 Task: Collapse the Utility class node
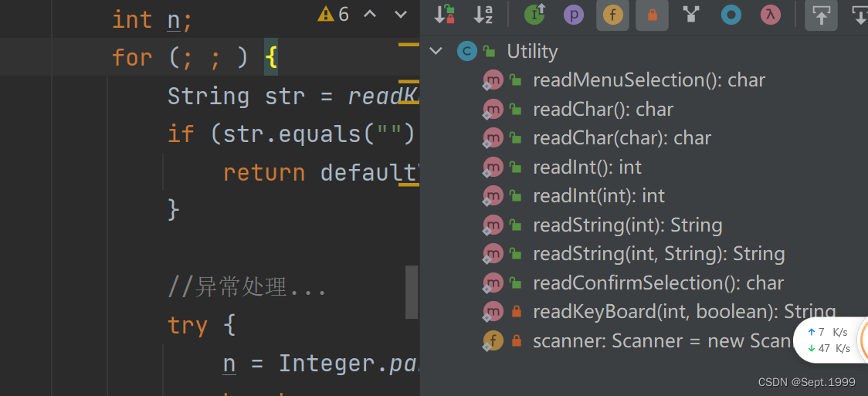click(x=436, y=52)
